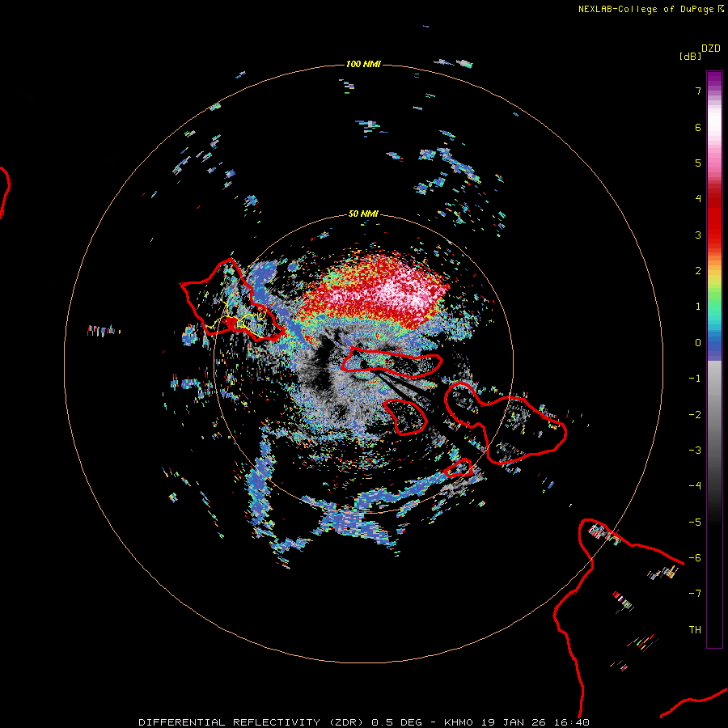
Task: Click the DIFFERENTIAL REFLECTIVITY (ZDR) caption text
Action: tap(252, 722)
